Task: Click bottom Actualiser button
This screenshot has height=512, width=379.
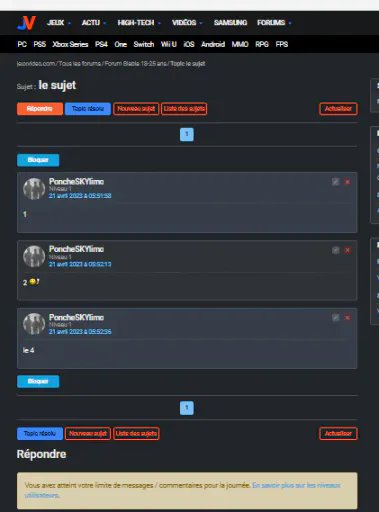Action: (338, 434)
